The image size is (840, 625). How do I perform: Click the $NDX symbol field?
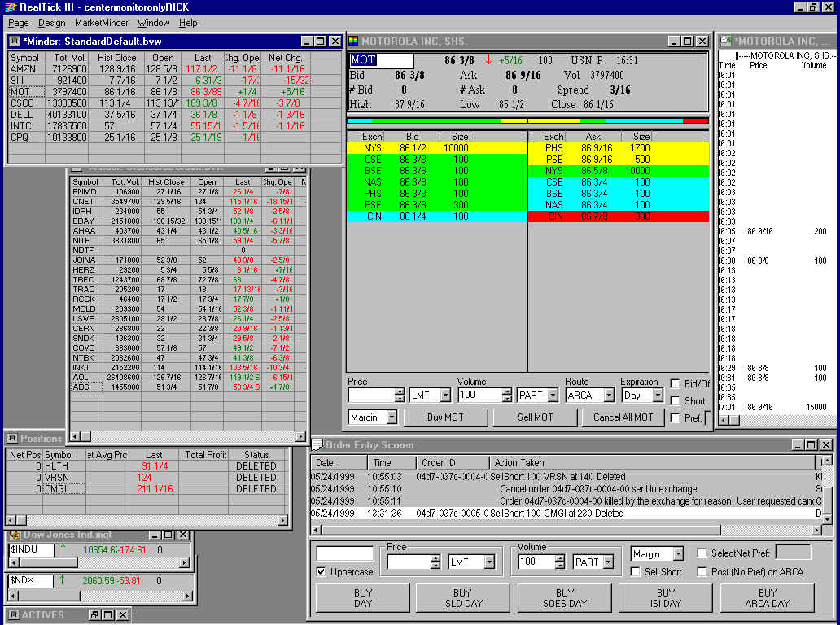tap(31, 581)
